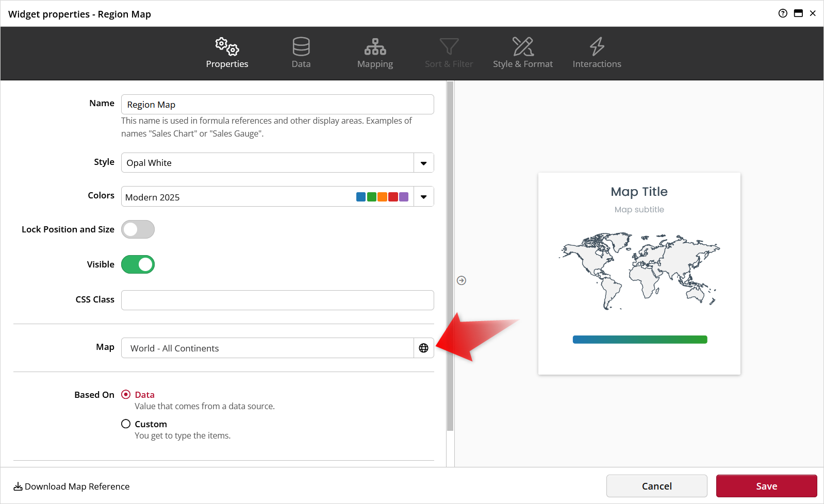824x504 pixels.
Task: Click the Map subtitle preview text
Action: tap(639, 210)
